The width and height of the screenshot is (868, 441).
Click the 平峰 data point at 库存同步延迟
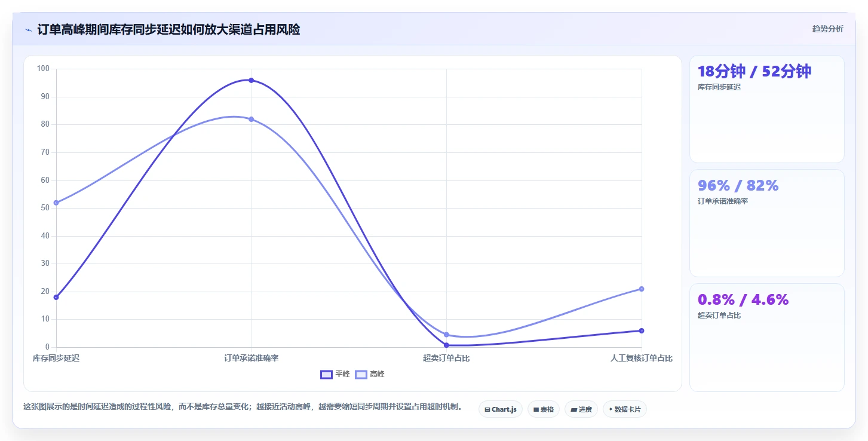pos(56,297)
